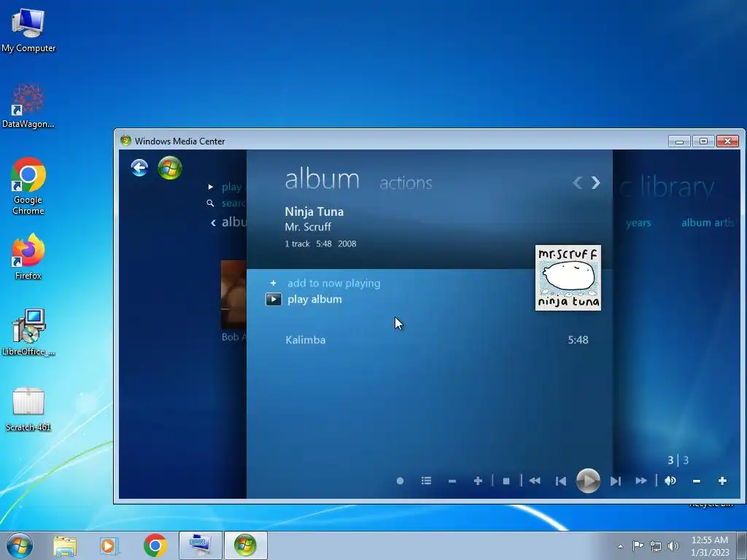Click the large play button

pos(588,481)
